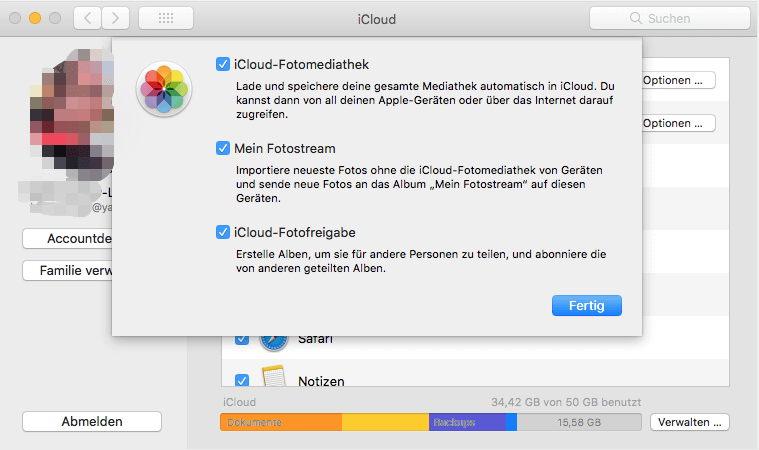759x450 pixels.
Task: Open Verwalten storage management
Action: (690, 422)
